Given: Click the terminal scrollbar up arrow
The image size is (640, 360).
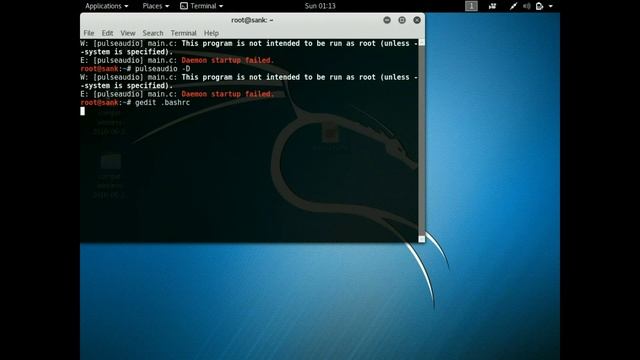Looking at the screenshot, I should coord(422,42).
